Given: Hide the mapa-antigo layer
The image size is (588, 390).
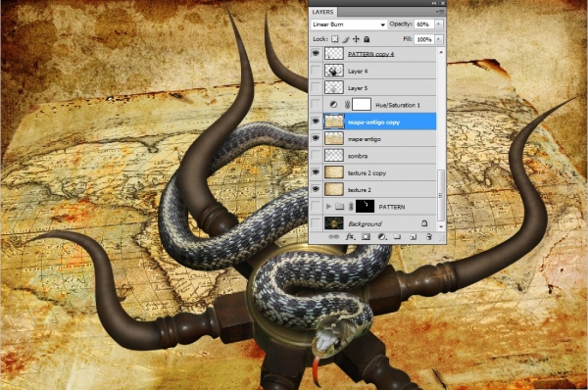Looking at the screenshot, I should pyautogui.click(x=316, y=138).
